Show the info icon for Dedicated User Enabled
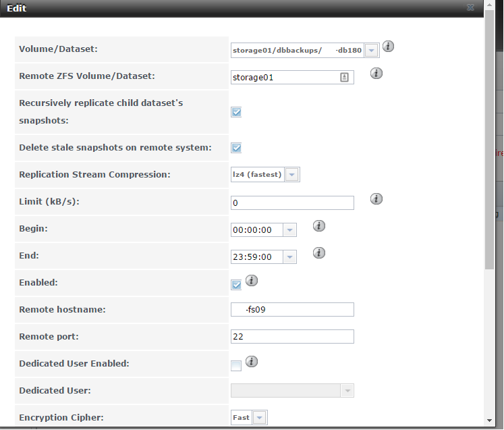The width and height of the screenshot is (504, 430). (252, 362)
